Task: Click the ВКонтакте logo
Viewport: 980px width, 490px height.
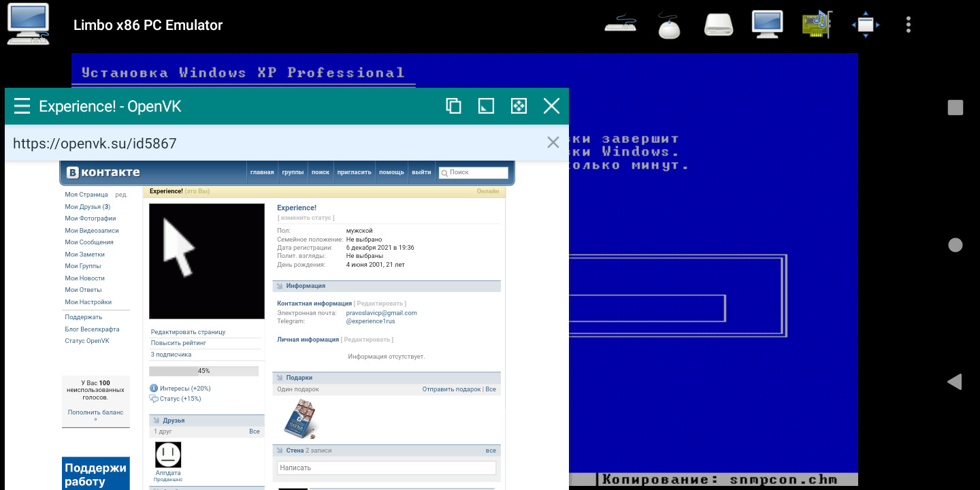Action: [103, 172]
